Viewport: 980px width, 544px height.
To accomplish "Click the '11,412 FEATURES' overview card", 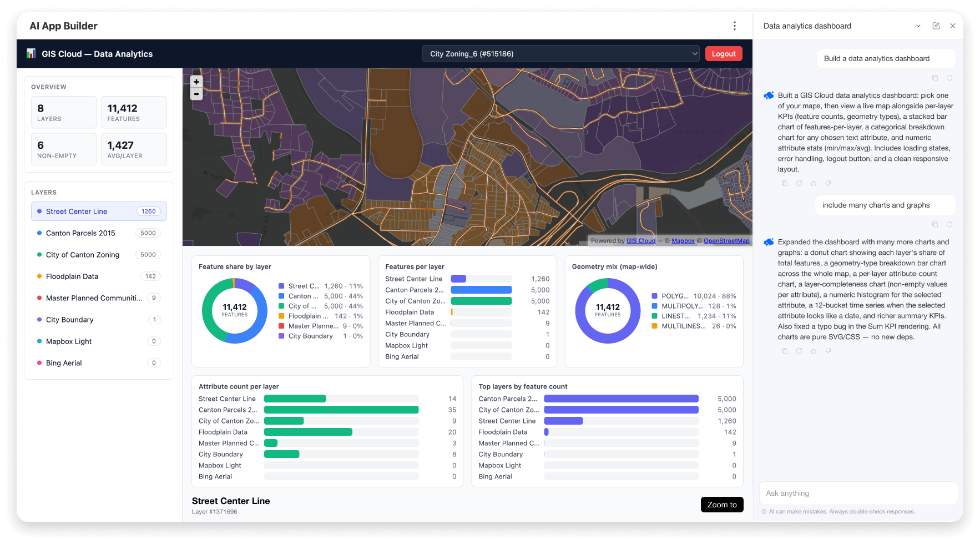I will (x=134, y=112).
